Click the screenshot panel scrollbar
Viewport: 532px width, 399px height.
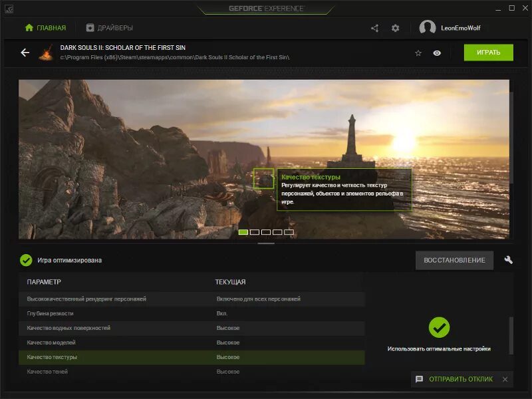coord(511,138)
